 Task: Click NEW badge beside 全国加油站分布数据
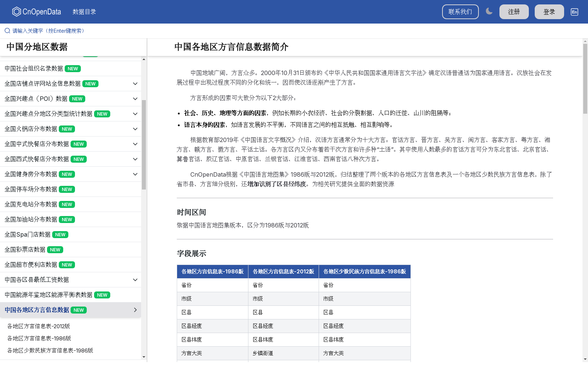67,220
